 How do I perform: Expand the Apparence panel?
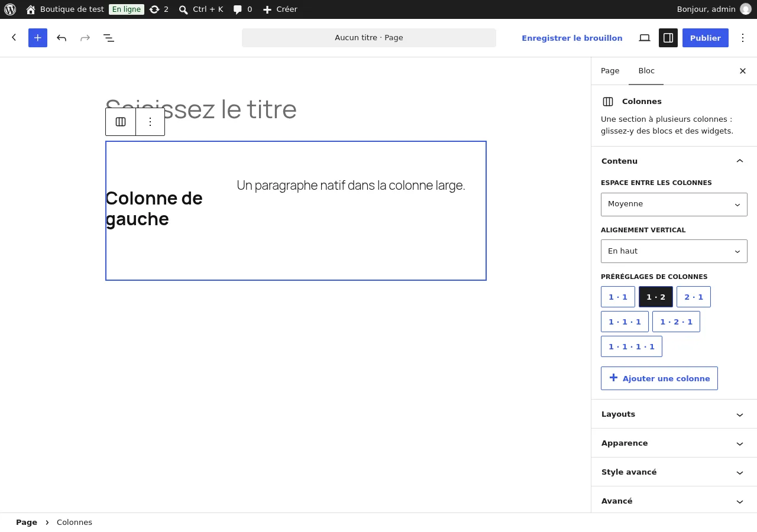(x=674, y=443)
